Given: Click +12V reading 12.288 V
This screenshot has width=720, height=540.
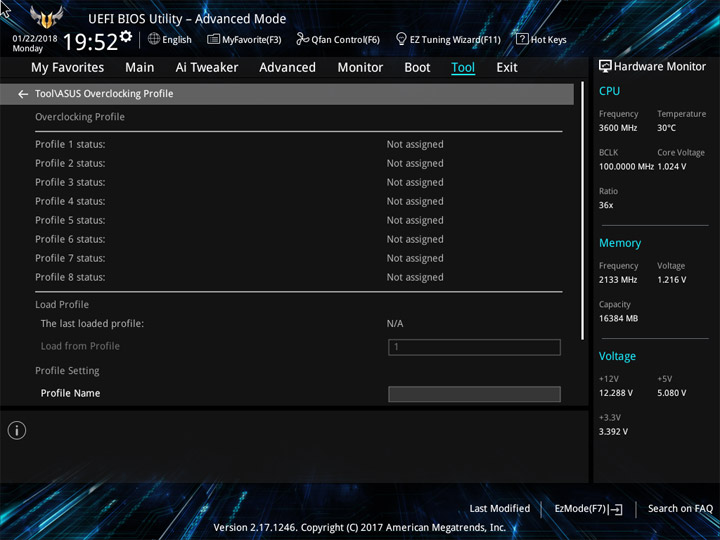Looking at the screenshot, I should (x=615, y=393).
